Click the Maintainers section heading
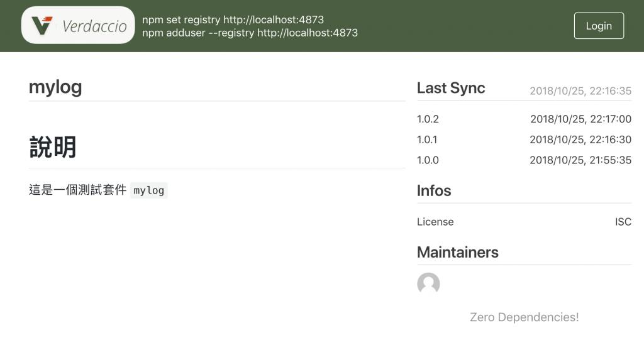The height and width of the screenshot is (350, 644). coord(457,252)
